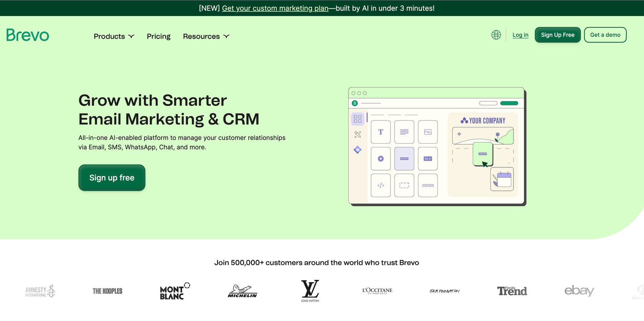This screenshot has height=321, width=644.
Task: Click the Sign Up Free button
Action: tap(557, 35)
